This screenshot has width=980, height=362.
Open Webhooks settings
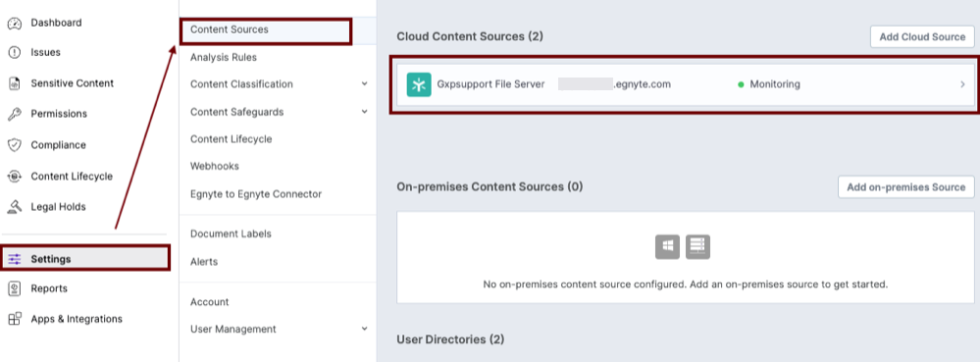point(215,167)
